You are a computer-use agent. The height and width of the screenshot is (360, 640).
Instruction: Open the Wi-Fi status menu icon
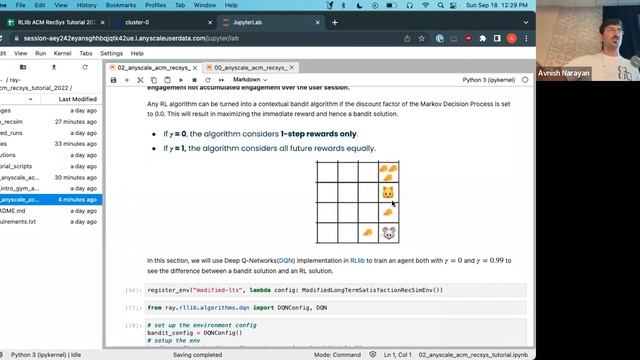point(426,5)
